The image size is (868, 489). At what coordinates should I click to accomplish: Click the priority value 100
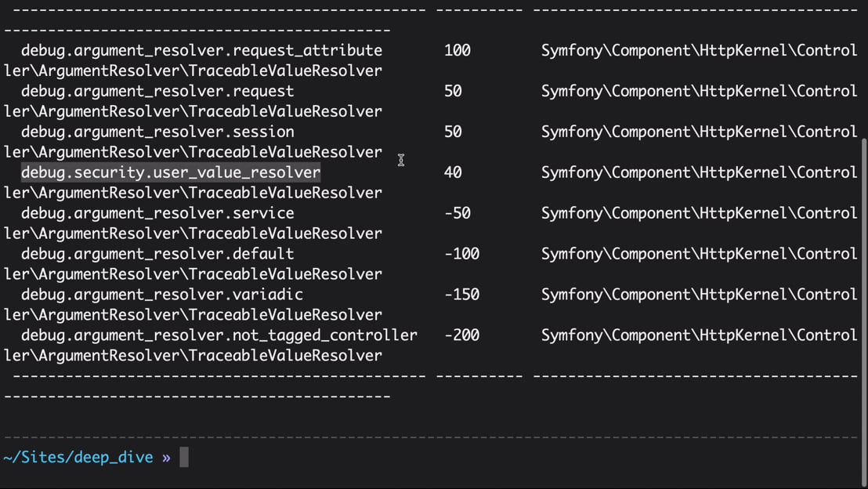coord(458,50)
